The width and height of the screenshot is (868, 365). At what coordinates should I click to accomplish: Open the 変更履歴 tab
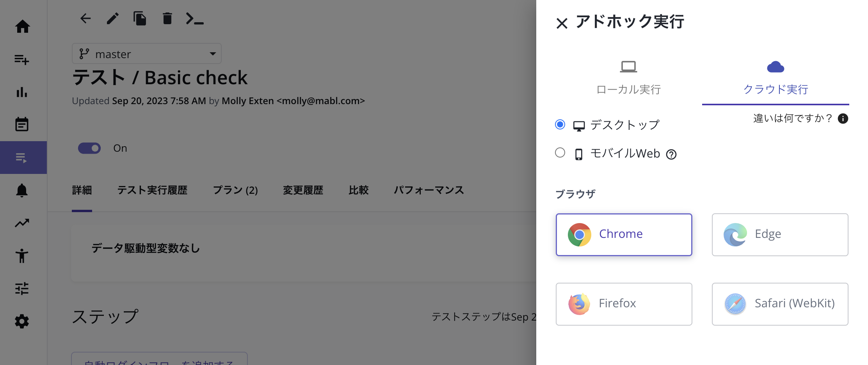(x=303, y=190)
